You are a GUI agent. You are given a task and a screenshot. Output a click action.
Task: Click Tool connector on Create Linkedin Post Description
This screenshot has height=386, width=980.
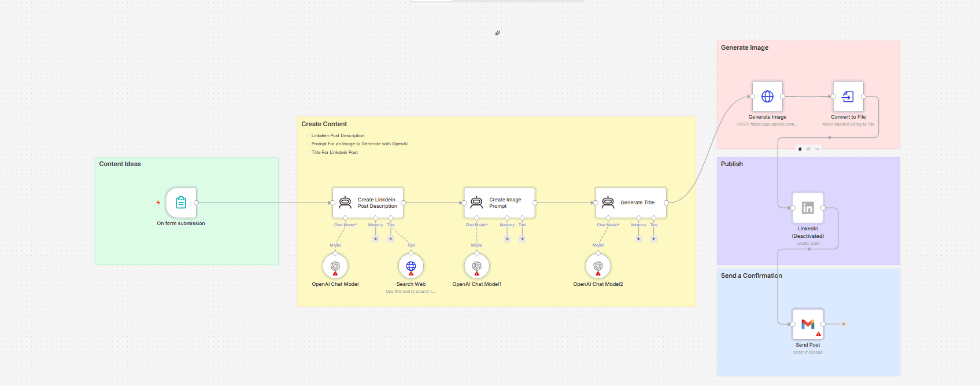click(391, 218)
